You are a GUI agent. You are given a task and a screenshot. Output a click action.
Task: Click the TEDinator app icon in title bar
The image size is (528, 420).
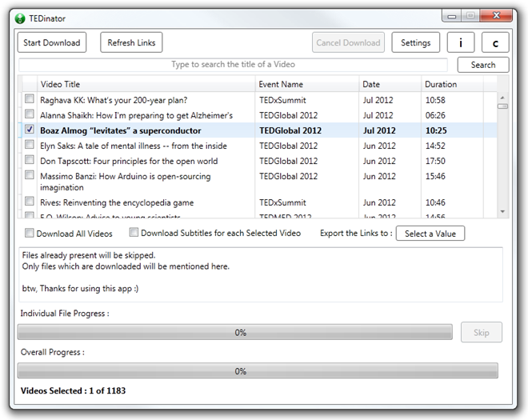click(21, 17)
